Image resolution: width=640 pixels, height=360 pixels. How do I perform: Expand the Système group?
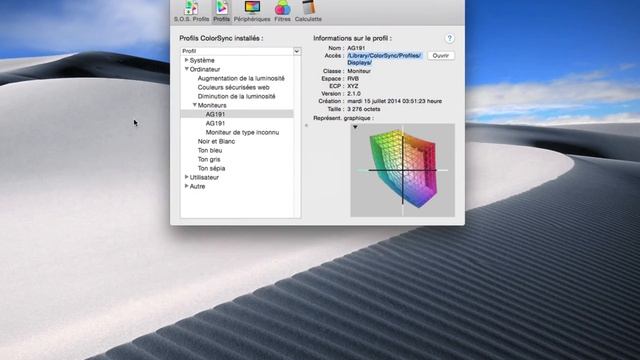[187, 60]
